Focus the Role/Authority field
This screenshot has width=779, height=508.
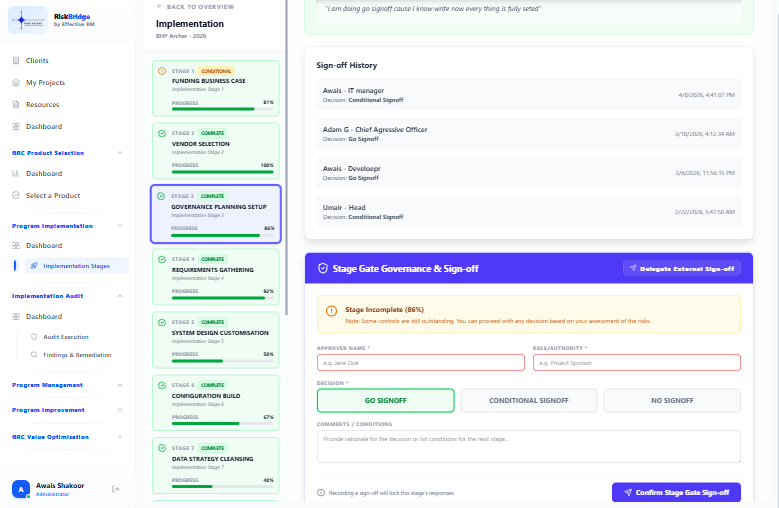pyautogui.click(x=636, y=363)
